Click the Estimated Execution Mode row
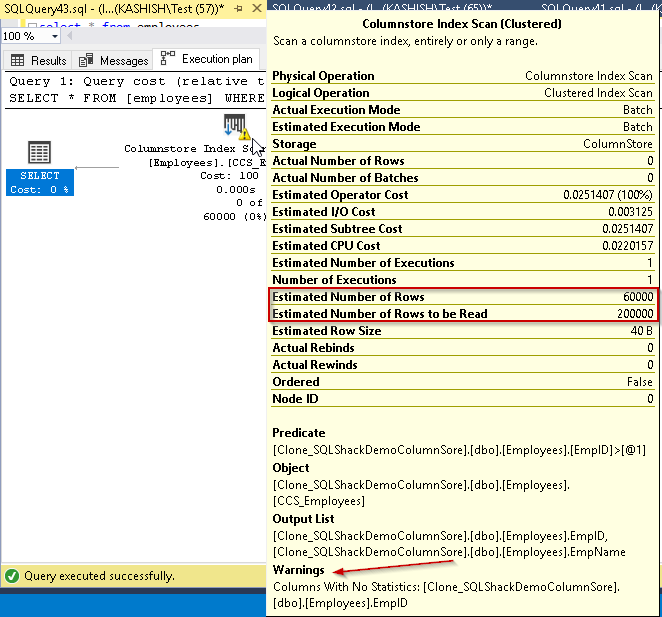This screenshot has width=662, height=617. pos(462,127)
